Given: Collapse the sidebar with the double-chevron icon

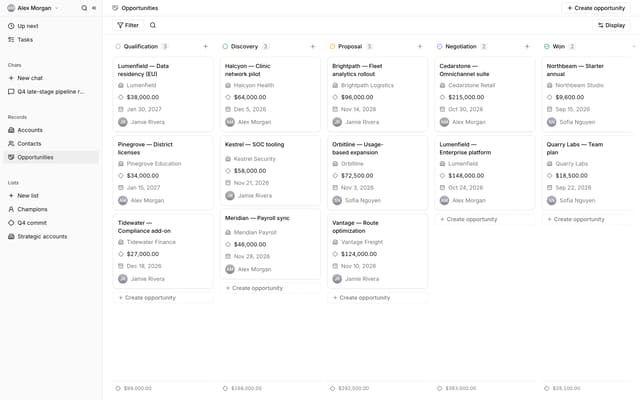Looking at the screenshot, I should click(94, 8).
